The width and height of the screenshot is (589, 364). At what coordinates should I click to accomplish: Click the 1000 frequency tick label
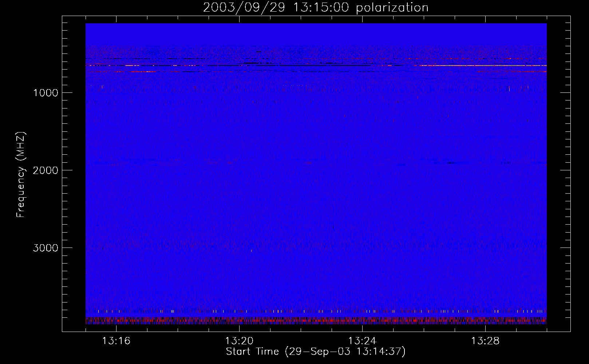point(46,93)
